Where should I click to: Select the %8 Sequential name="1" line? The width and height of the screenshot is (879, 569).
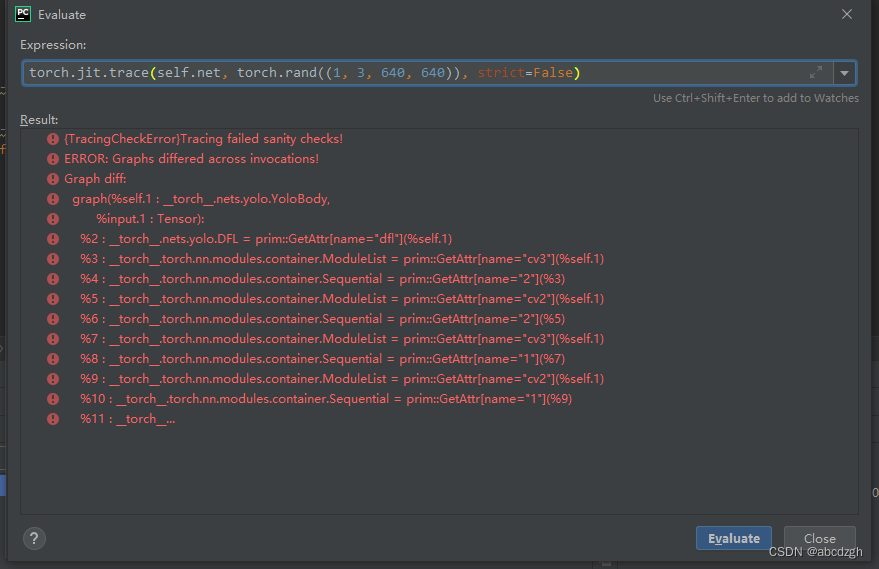click(322, 359)
